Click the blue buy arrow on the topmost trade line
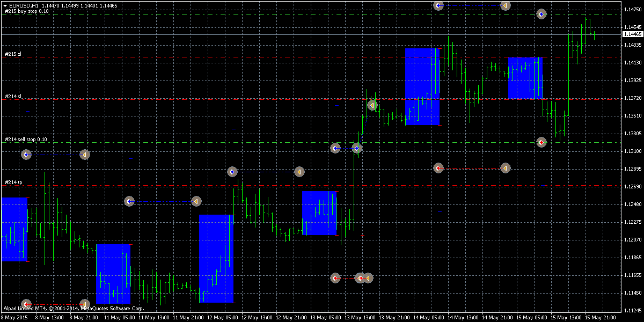Image resolution: width=644 pixels, height=322 pixels. [x=438, y=5]
